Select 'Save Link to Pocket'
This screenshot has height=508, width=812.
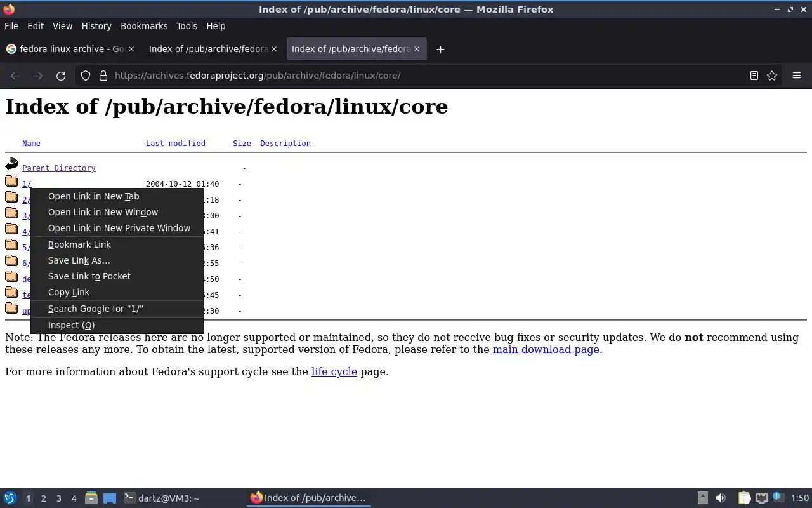click(x=117, y=276)
